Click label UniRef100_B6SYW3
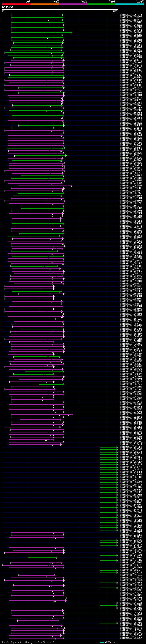This screenshot has width=146, height=644. pos(131,93)
